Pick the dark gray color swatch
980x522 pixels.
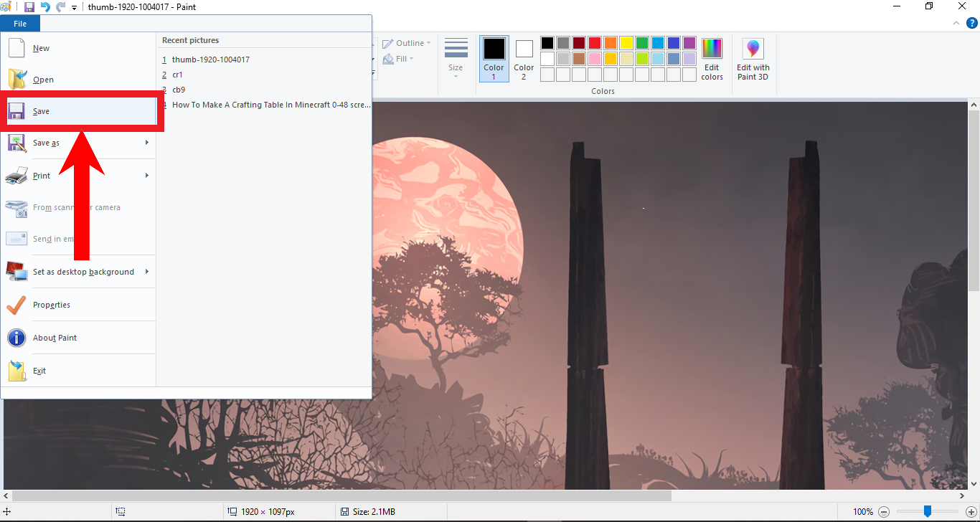563,43
